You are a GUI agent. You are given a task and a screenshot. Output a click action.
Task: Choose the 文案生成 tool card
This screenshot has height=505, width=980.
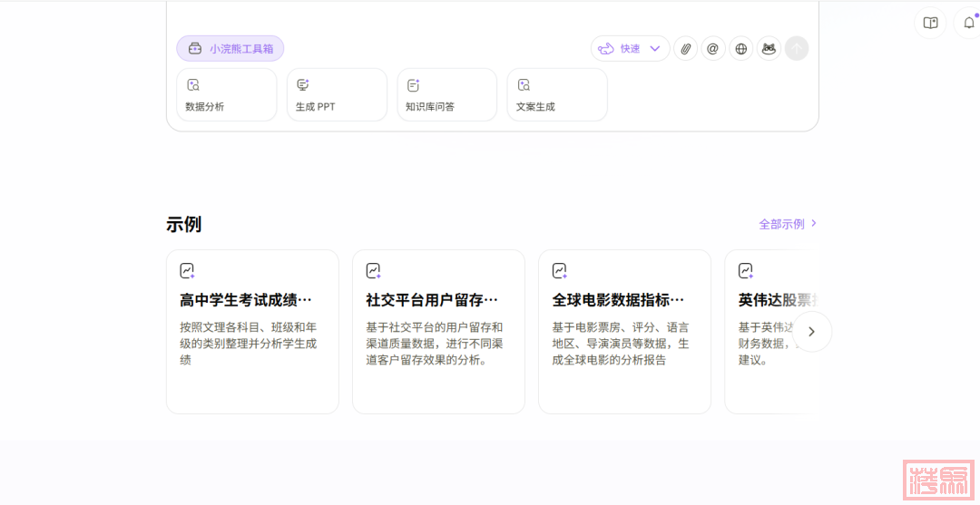(557, 94)
